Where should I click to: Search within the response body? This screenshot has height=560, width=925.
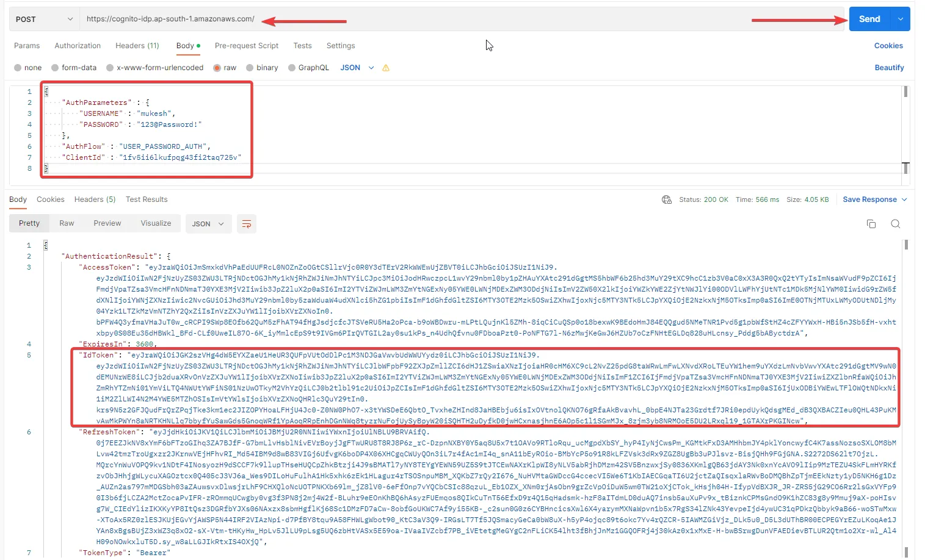895,224
